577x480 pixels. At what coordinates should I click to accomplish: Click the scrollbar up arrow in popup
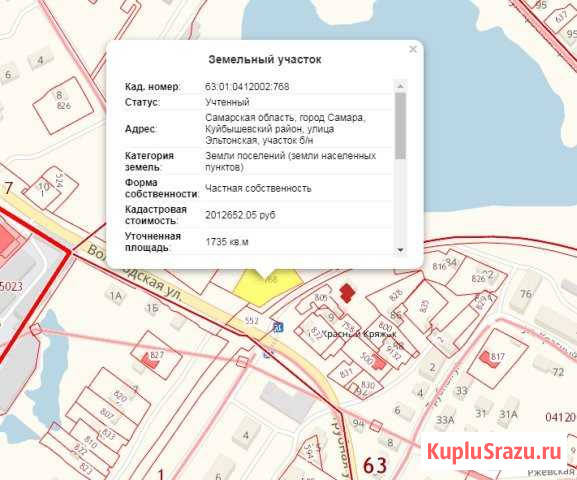coord(400,86)
